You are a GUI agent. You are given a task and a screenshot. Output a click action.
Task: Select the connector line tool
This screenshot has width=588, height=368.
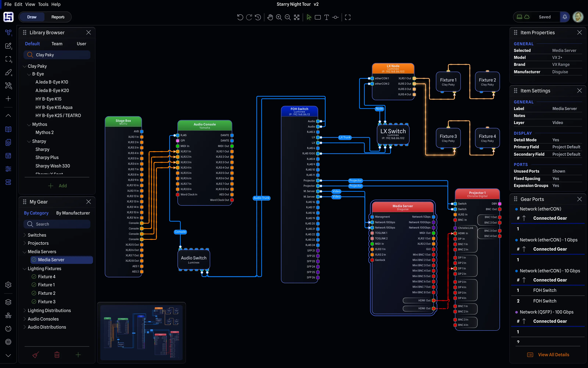coord(336,17)
